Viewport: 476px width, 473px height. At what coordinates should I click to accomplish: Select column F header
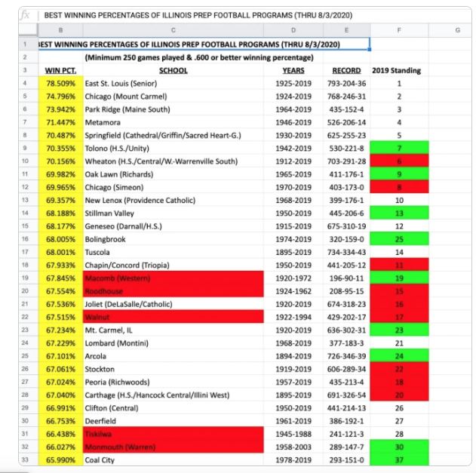tap(399, 30)
